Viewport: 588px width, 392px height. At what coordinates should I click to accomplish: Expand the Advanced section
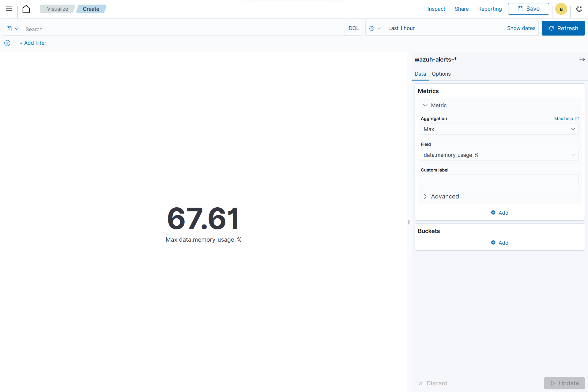tap(441, 196)
